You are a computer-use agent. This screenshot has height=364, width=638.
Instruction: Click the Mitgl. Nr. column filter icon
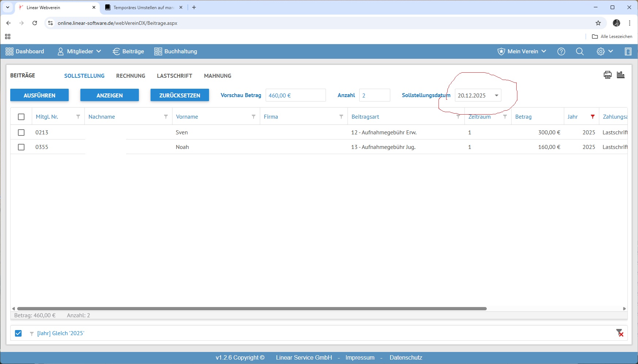coord(78,117)
